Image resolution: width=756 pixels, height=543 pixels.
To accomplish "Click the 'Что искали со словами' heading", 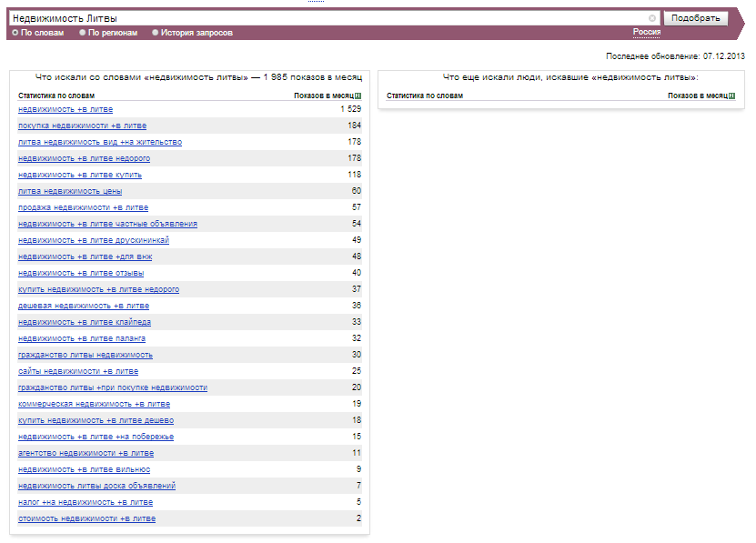I will coord(198,77).
